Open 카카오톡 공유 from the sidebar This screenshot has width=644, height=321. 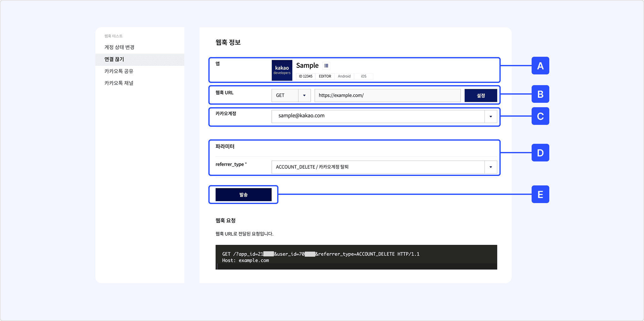coord(119,71)
